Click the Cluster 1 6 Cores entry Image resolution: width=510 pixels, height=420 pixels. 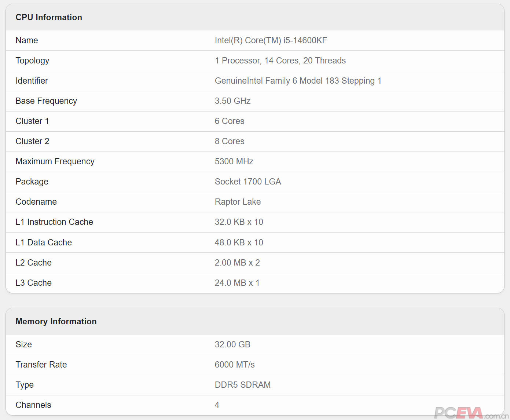[230, 121]
